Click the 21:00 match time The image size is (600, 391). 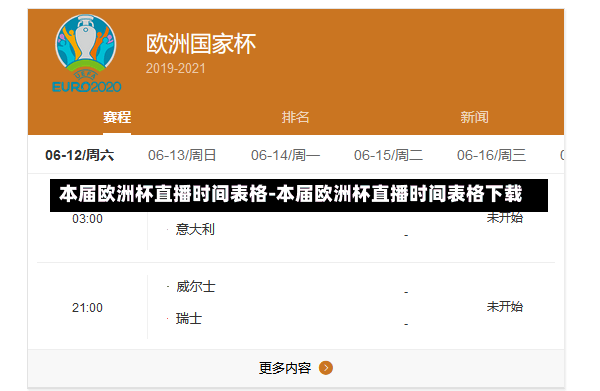click(87, 308)
